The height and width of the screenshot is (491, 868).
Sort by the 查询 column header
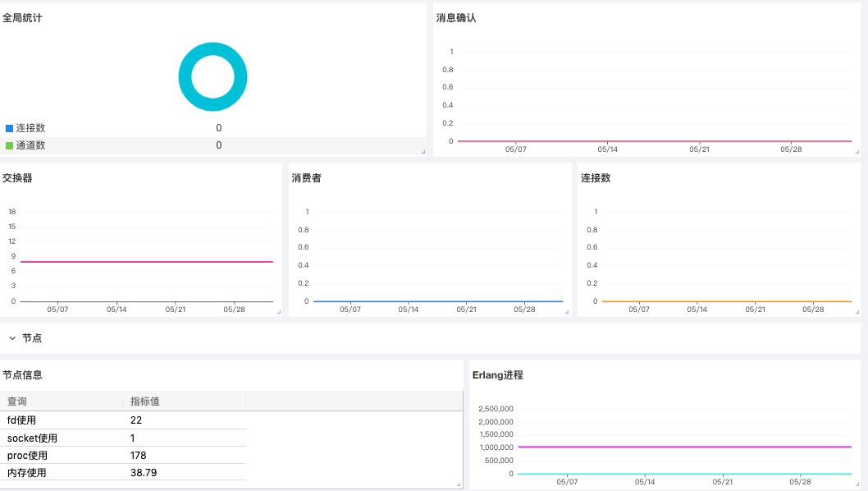(x=16, y=402)
